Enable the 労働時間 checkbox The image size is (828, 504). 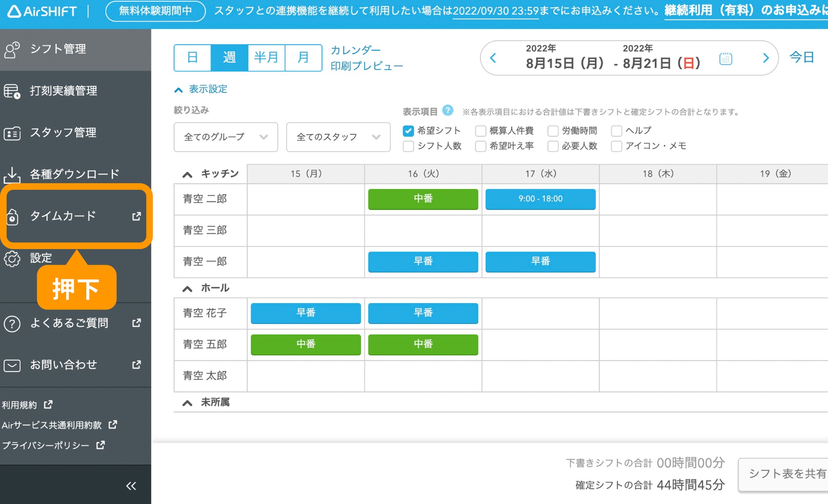pos(553,131)
